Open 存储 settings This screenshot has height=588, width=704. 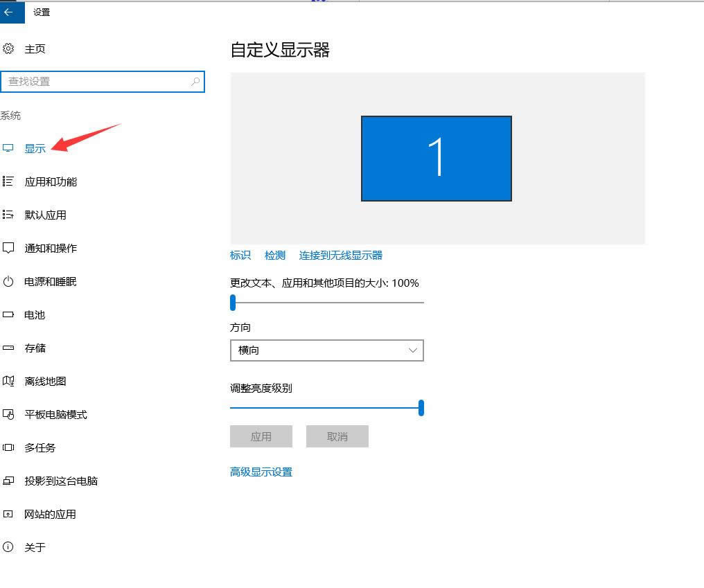(x=35, y=348)
